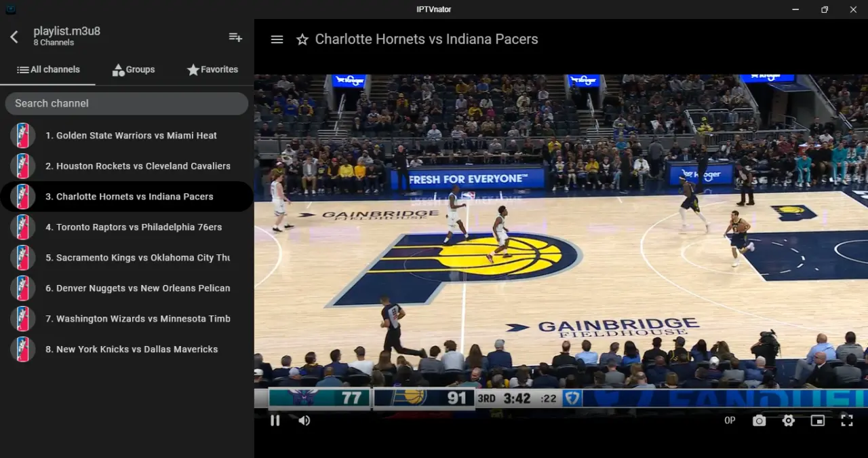
Task: Close the IPTVnator window
Action: tap(853, 9)
